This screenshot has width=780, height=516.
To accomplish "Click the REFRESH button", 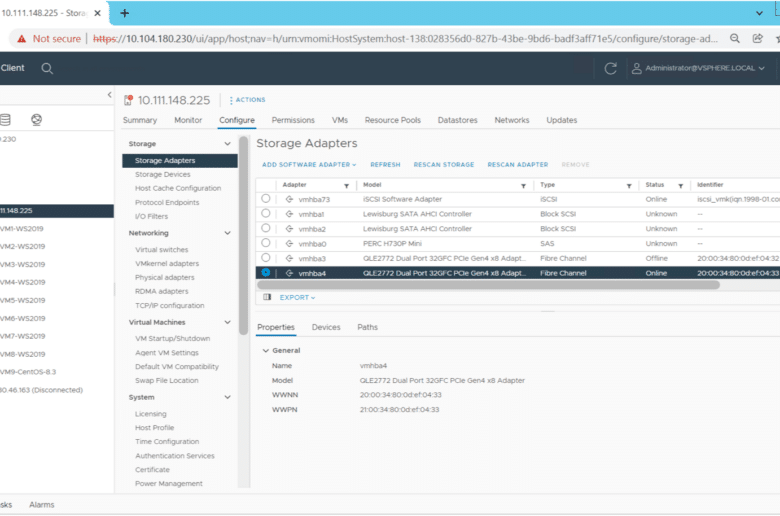I will click(x=385, y=165).
